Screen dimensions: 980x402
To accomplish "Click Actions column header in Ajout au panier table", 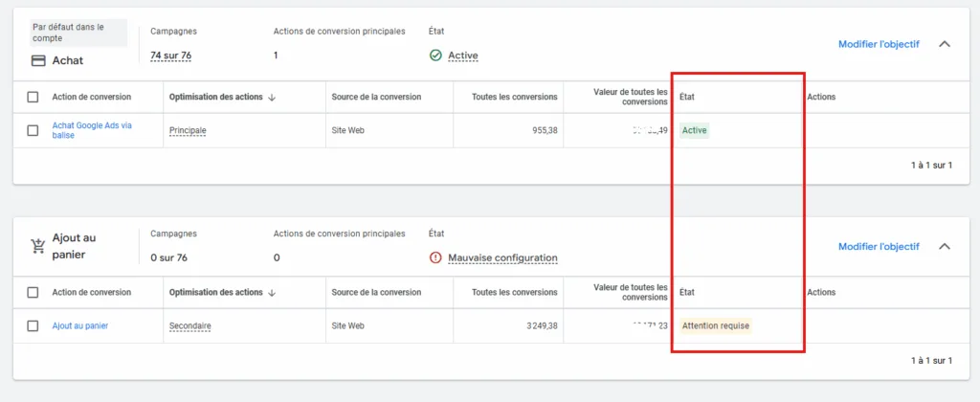I will 821,292.
